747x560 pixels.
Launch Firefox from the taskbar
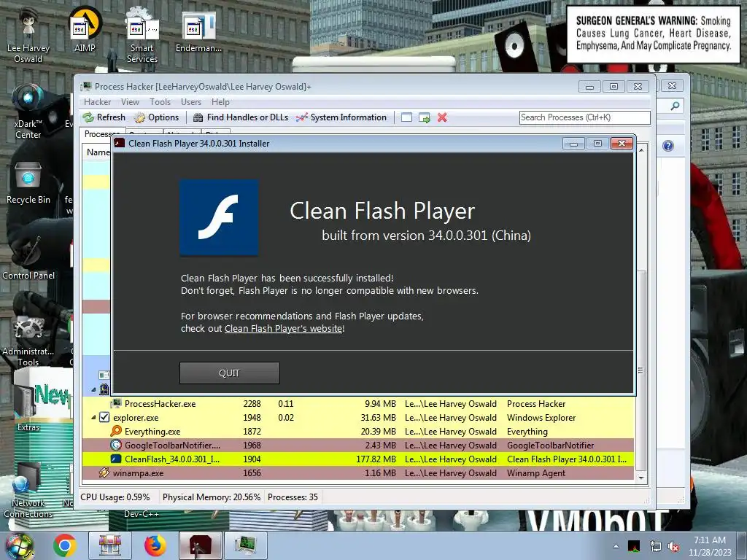click(x=155, y=545)
